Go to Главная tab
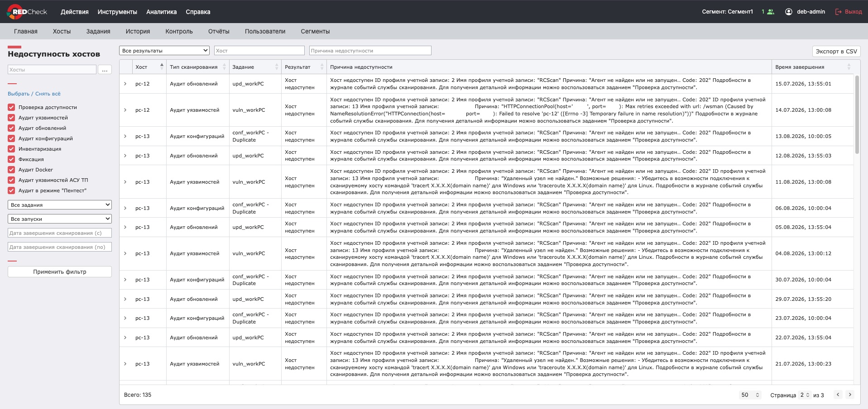 pyautogui.click(x=26, y=31)
